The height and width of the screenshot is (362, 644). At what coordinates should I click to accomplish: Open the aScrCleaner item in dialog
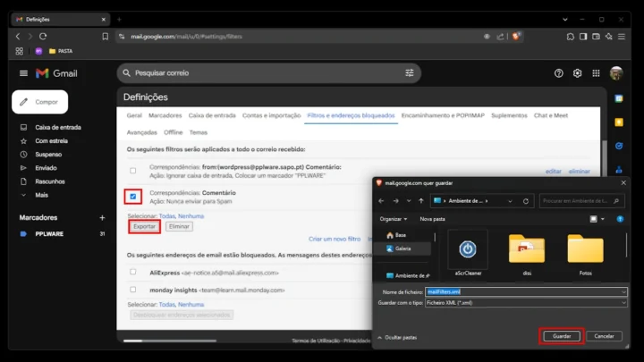coord(468,253)
